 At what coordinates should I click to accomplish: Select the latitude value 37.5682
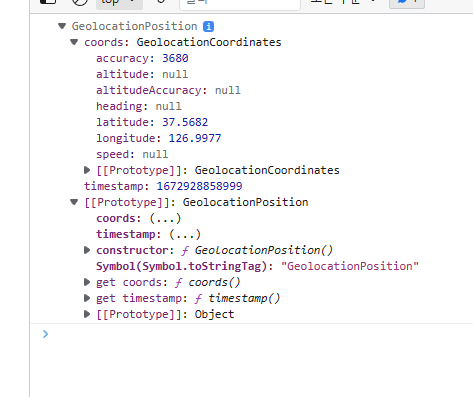185,122
